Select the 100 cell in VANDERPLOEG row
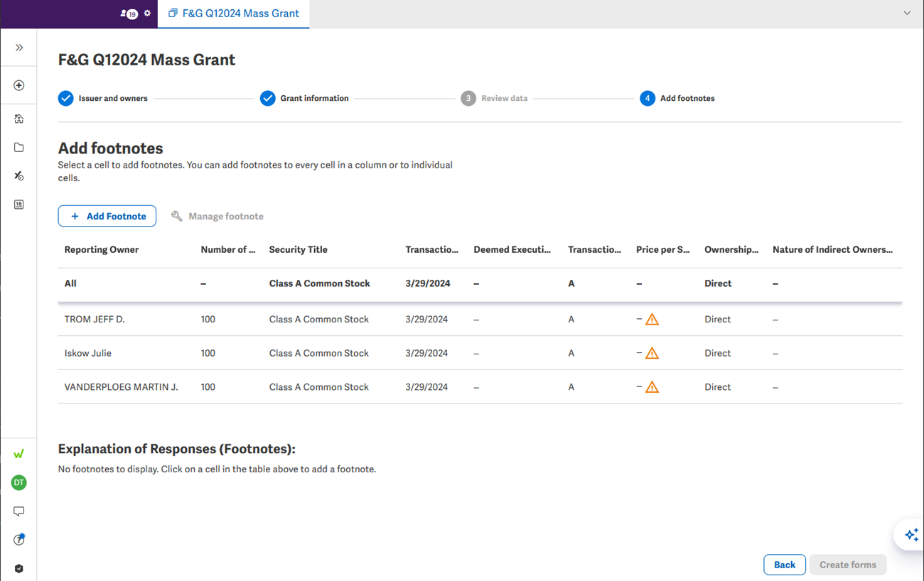The height and width of the screenshot is (581, 924). coord(208,387)
